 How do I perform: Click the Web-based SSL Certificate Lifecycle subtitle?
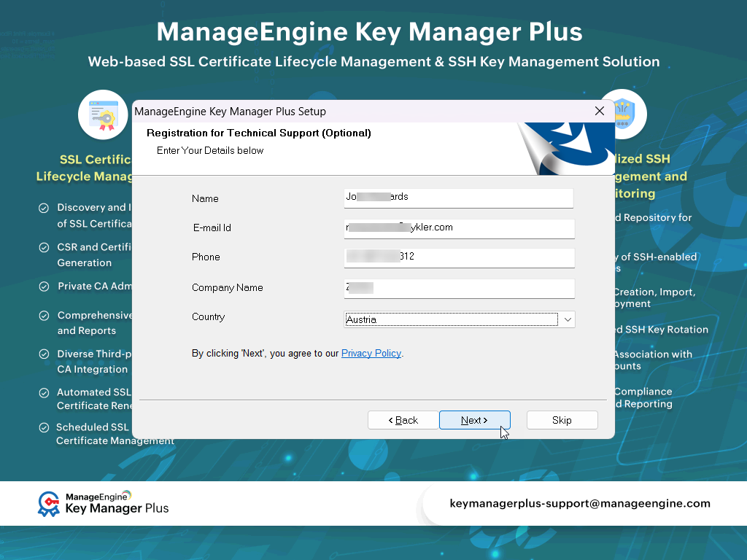tap(374, 61)
